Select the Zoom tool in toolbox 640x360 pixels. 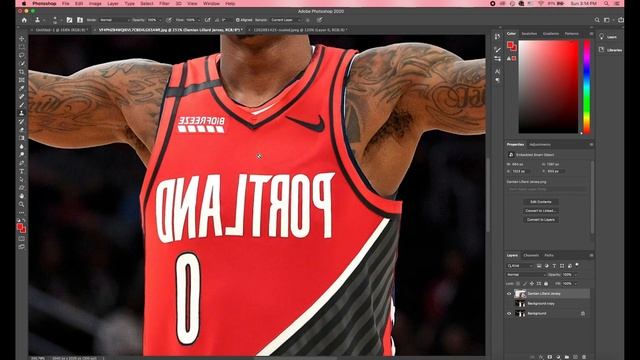[22, 204]
